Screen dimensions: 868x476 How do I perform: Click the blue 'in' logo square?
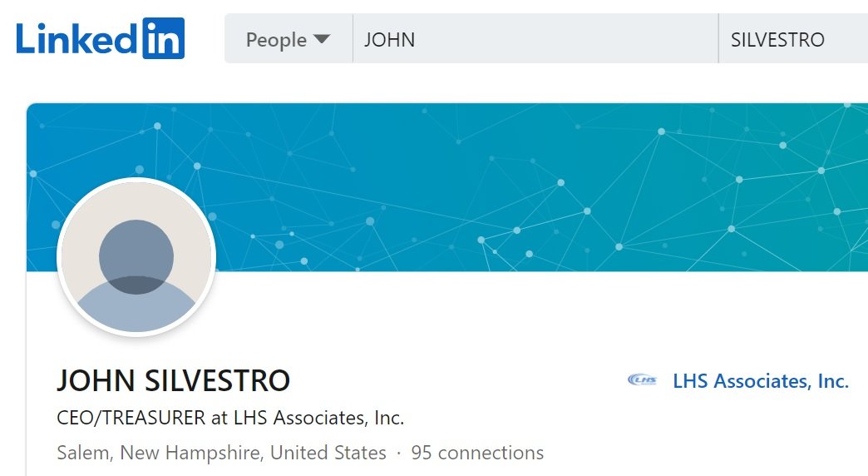tap(163, 38)
